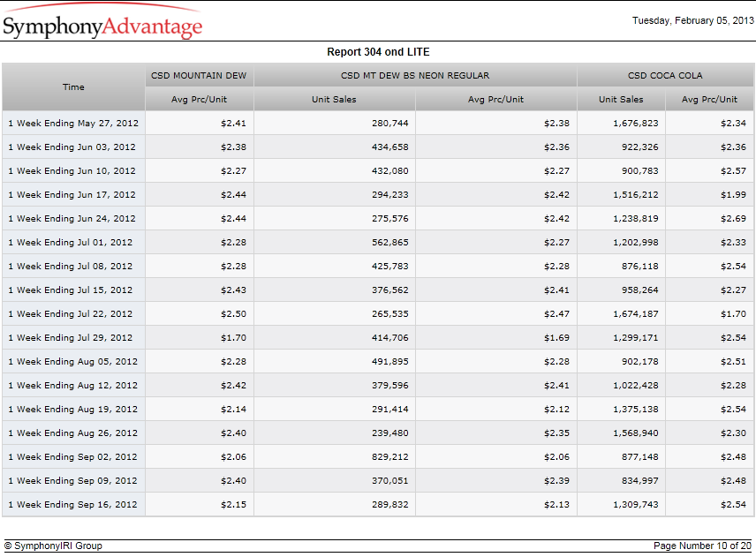Click the unit sales value 562,865
The image size is (756, 557).
pyautogui.click(x=390, y=243)
